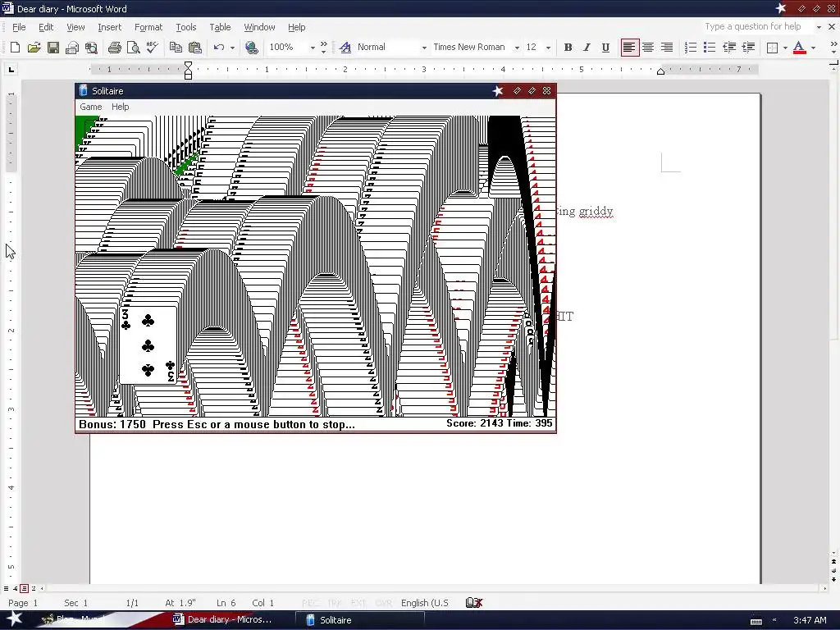
Task: Switch to Normal view icon at bottom left
Action: [x=7, y=588]
